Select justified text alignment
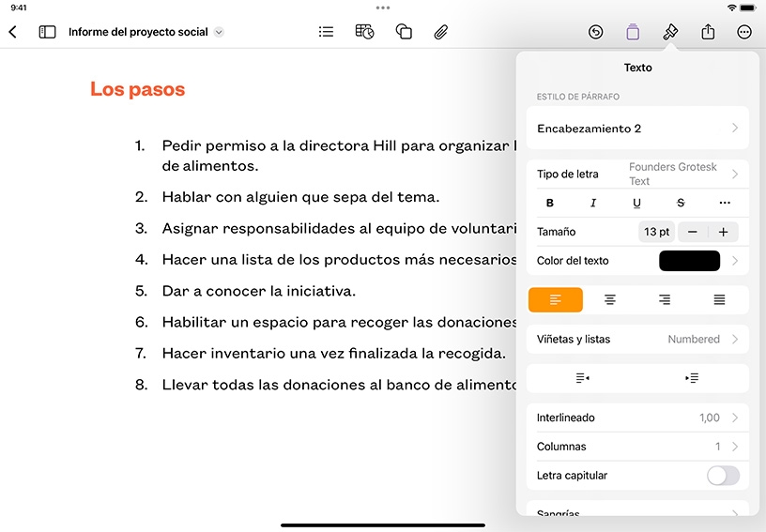This screenshot has height=532, width=766. pyautogui.click(x=719, y=299)
